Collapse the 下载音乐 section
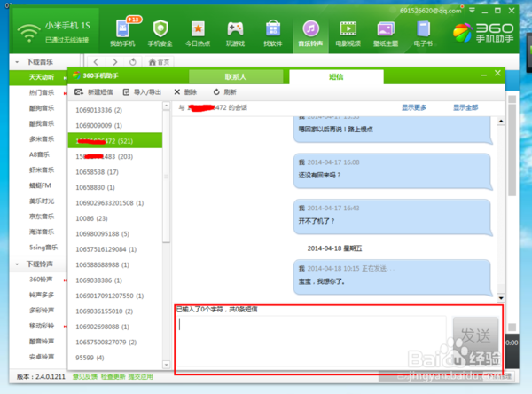Viewport: 532px width, 394px height. coord(18,62)
